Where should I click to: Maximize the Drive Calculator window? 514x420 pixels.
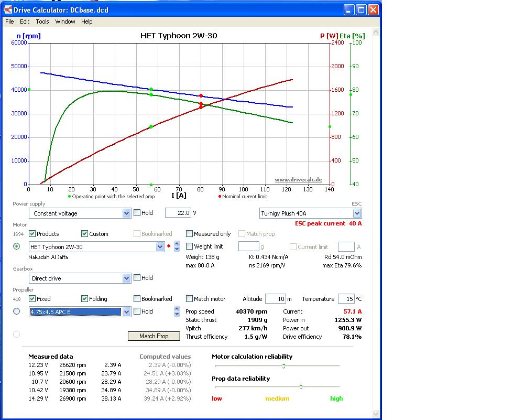coord(361,9)
